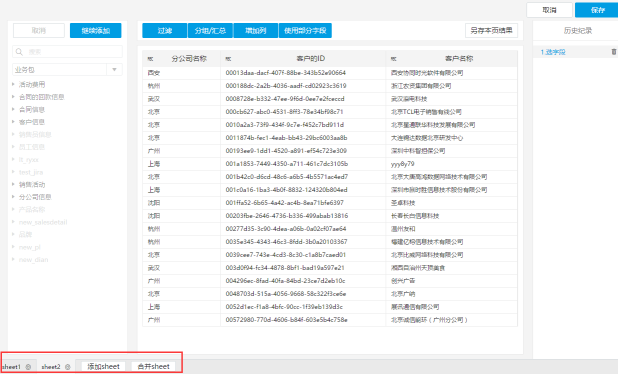The width and height of the screenshot is (618, 374).
Task: Close sheet1 with its x icon
Action: click(28, 367)
